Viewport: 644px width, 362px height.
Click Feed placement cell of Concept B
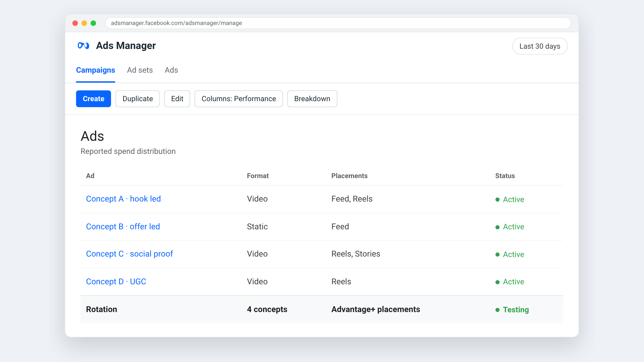click(x=340, y=227)
